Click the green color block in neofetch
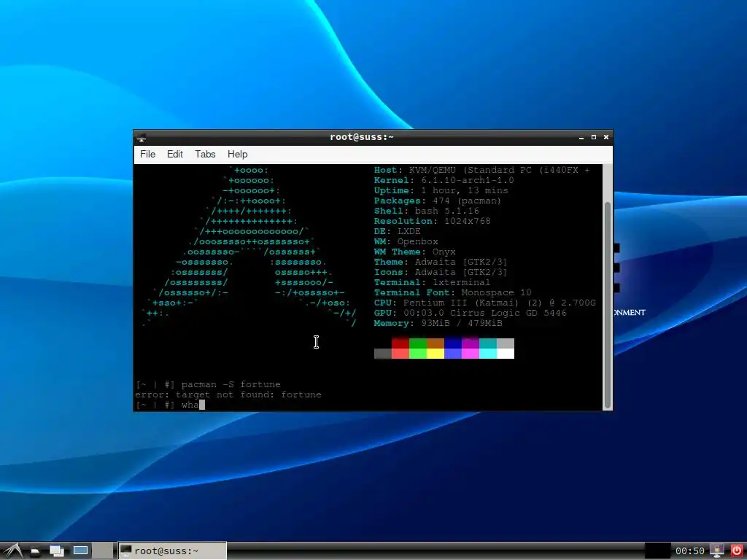 click(418, 343)
